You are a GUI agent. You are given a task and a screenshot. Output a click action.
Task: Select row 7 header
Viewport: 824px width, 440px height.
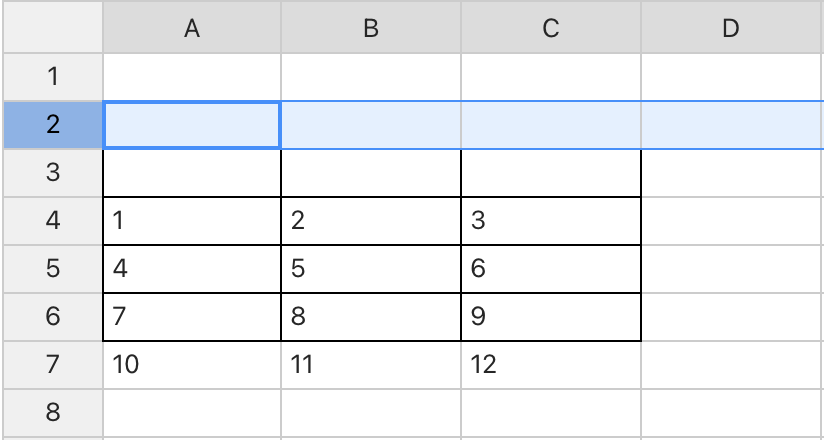pyautogui.click(x=53, y=365)
